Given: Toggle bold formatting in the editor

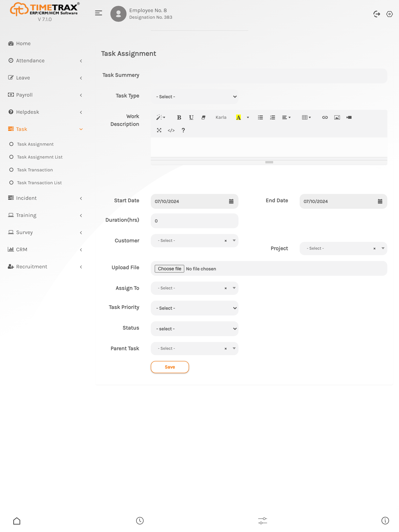Looking at the screenshot, I should coord(179,117).
